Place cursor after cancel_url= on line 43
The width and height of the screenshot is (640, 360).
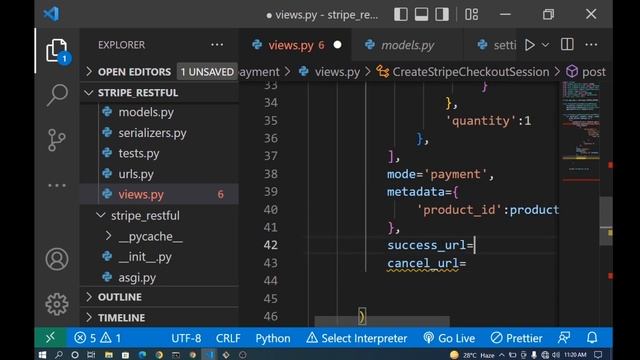pos(467,263)
